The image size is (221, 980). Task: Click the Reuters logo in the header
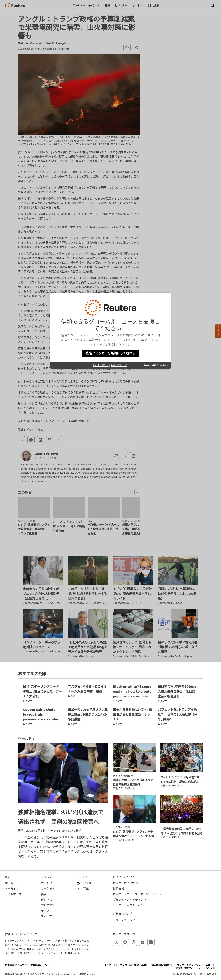[x=15, y=5]
